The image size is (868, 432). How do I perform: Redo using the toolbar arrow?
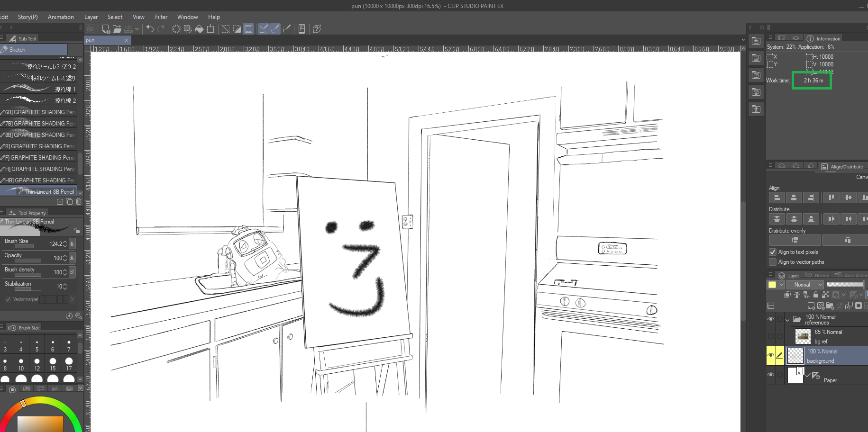pyautogui.click(x=161, y=29)
